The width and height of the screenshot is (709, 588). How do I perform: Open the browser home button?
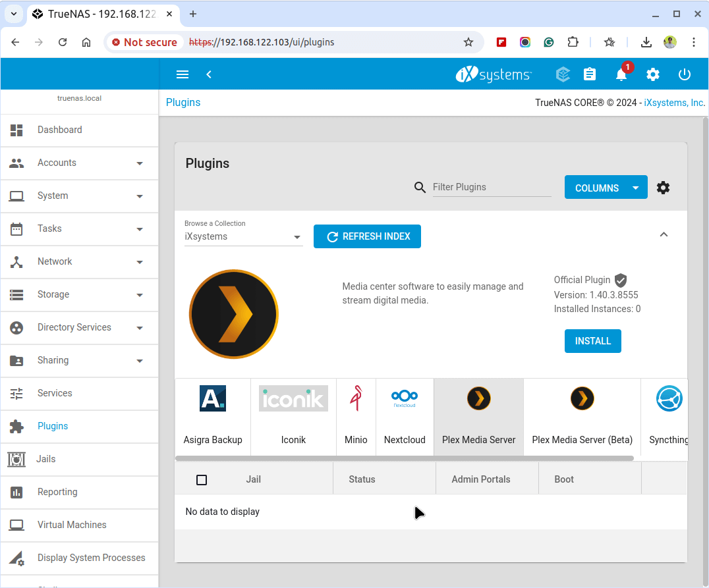tap(86, 42)
